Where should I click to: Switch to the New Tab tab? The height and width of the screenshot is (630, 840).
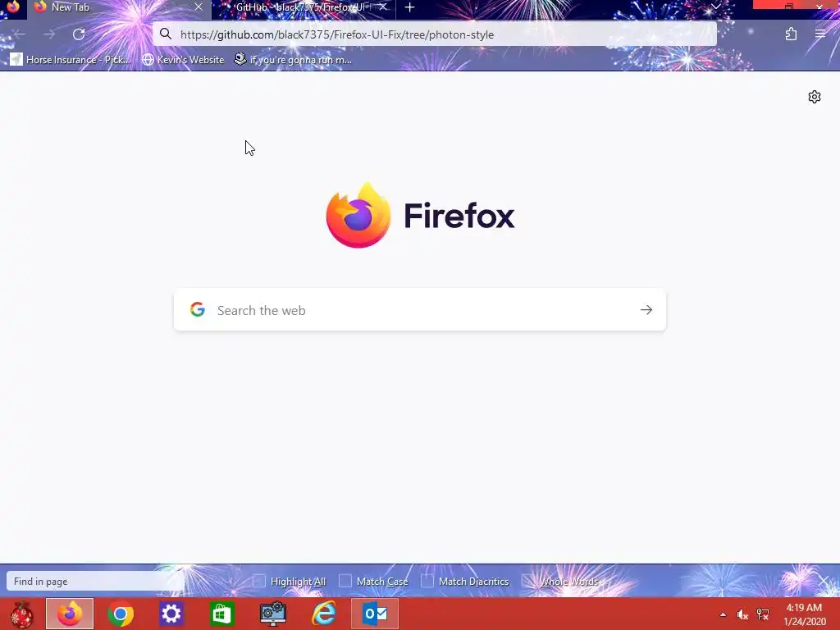(x=118, y=7)
